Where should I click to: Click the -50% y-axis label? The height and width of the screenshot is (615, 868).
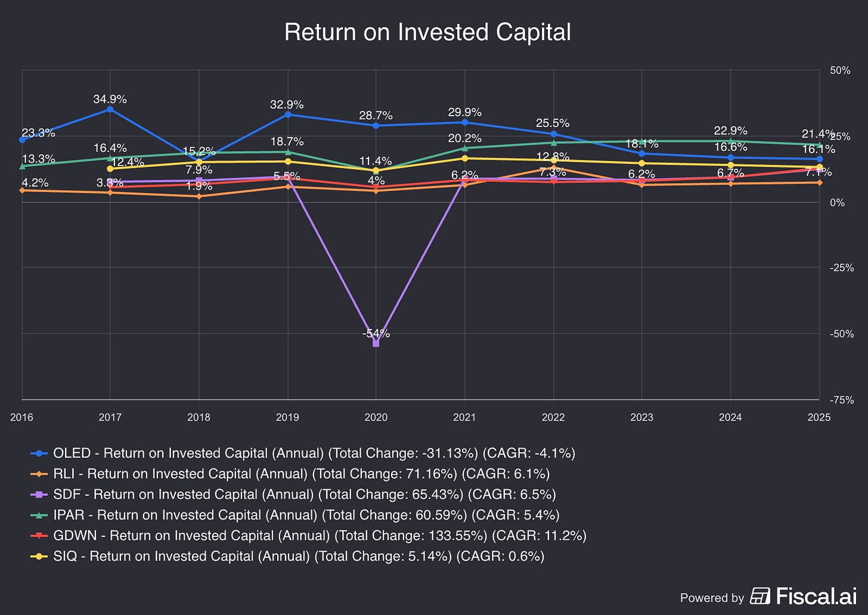(x=840, y=334)
